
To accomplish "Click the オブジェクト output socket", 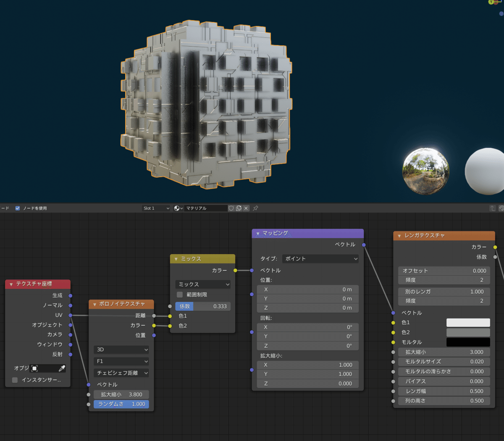I will 70,325.
